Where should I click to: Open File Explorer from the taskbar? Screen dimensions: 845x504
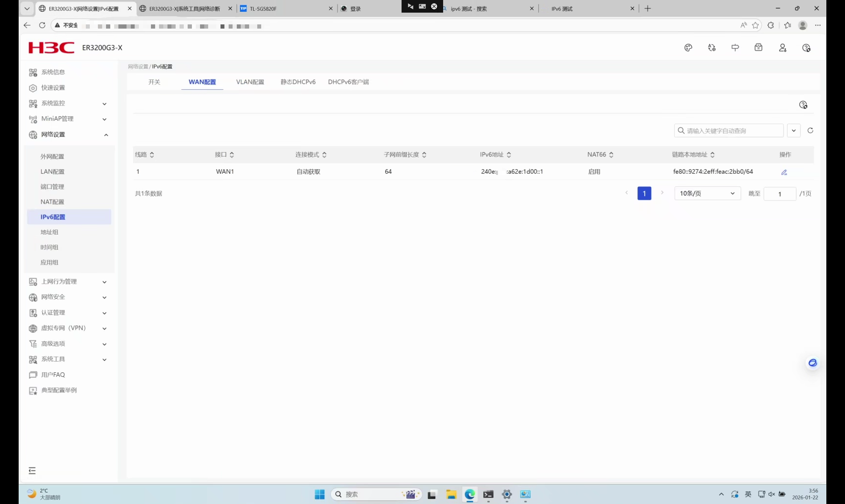point(451,494)
